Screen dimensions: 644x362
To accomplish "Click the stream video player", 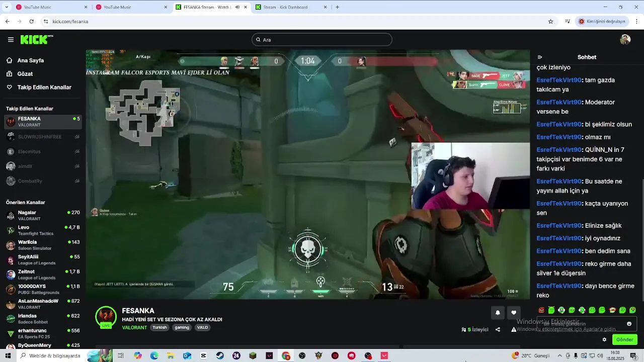I will click(x=307, y=174).
